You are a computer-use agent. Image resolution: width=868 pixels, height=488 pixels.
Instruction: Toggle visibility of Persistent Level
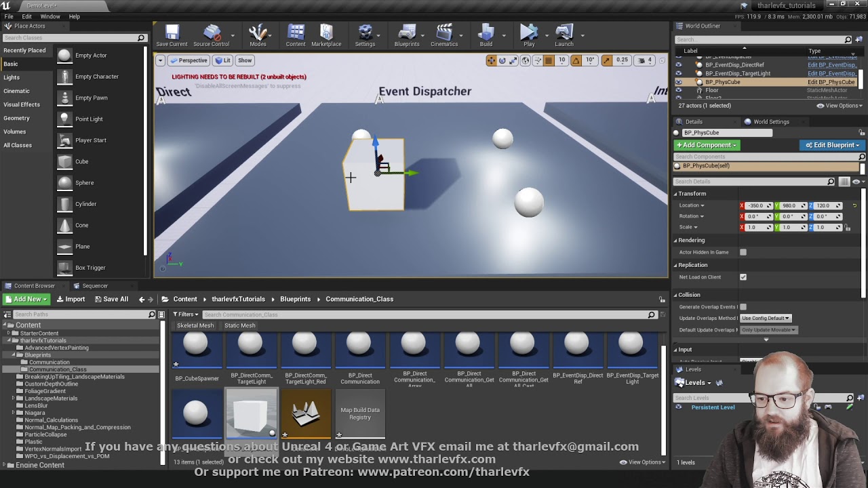tap(678, 407)
